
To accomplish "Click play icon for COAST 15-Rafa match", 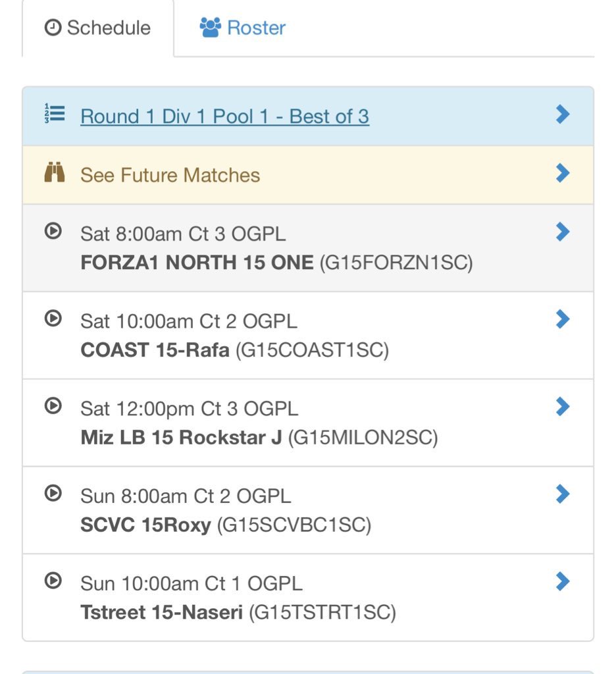I will click(x=53, y=319).
